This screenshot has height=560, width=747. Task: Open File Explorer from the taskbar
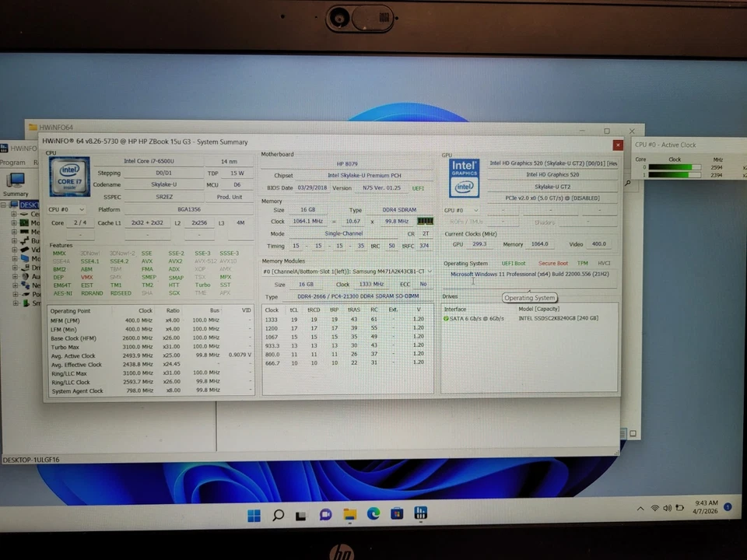pyautogui.click(x=349, y=514)
